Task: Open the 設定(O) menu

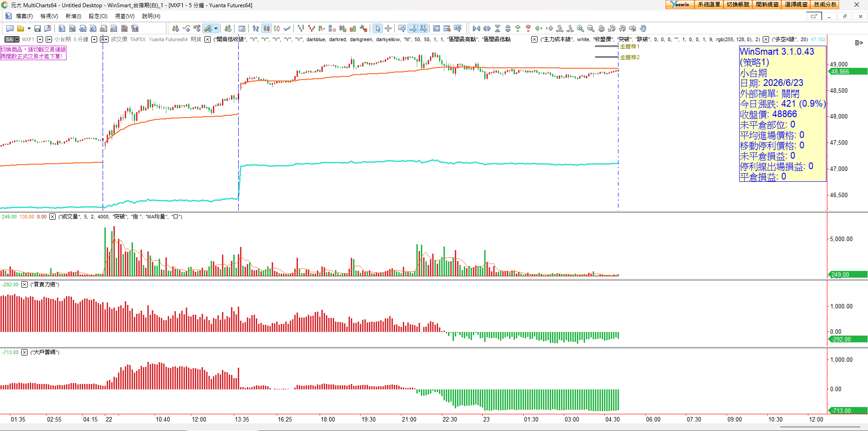Action: point(98,16)
